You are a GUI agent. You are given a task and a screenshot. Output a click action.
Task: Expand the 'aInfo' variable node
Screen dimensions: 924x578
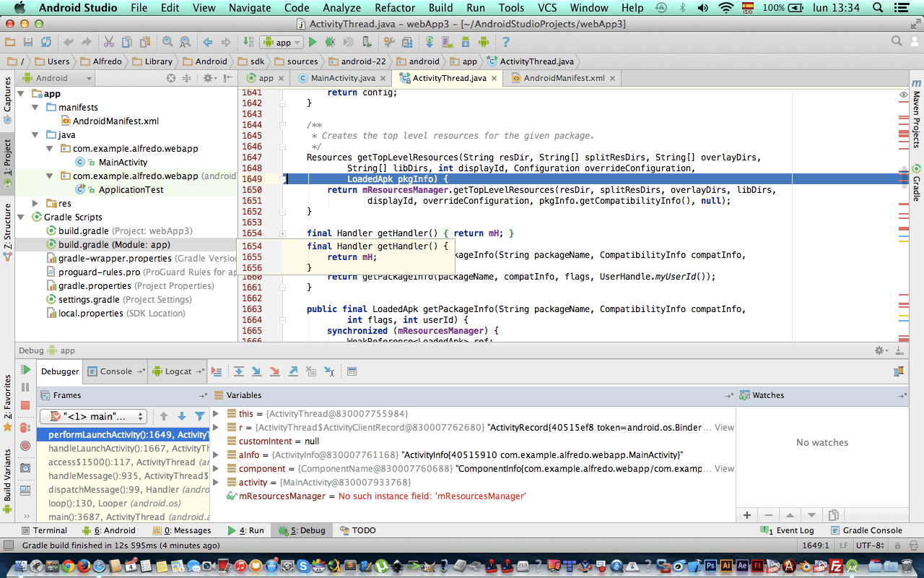[x=216, y=455]
